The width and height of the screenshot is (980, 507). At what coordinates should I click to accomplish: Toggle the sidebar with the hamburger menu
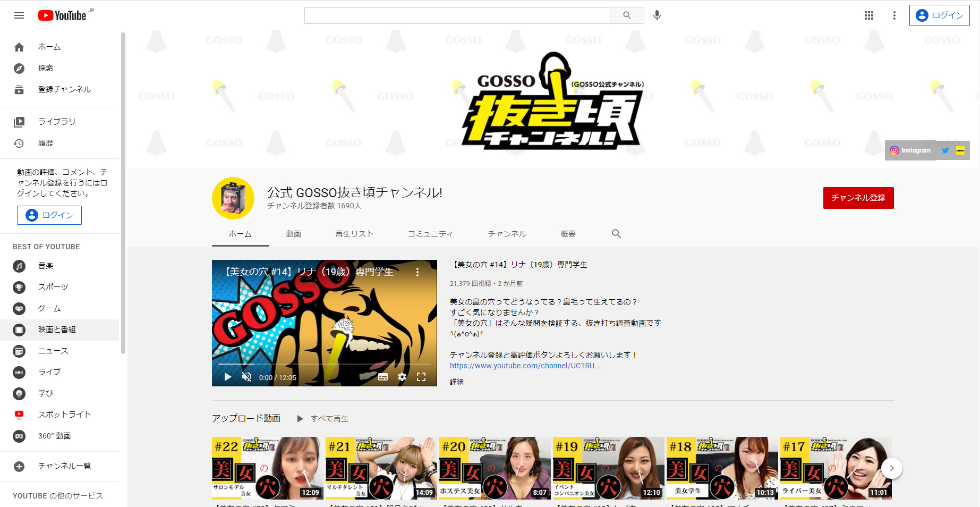tap(19, 15)
